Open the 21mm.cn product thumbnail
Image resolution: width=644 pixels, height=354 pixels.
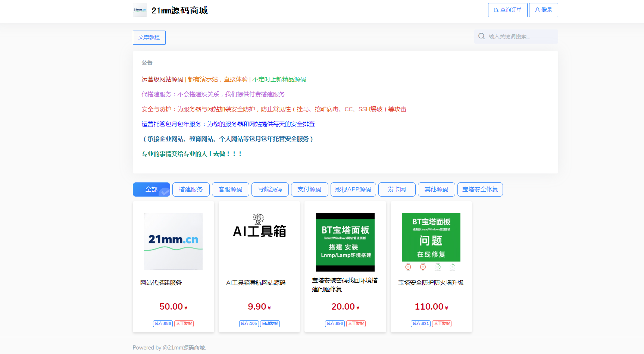click(x=173, y=241)
